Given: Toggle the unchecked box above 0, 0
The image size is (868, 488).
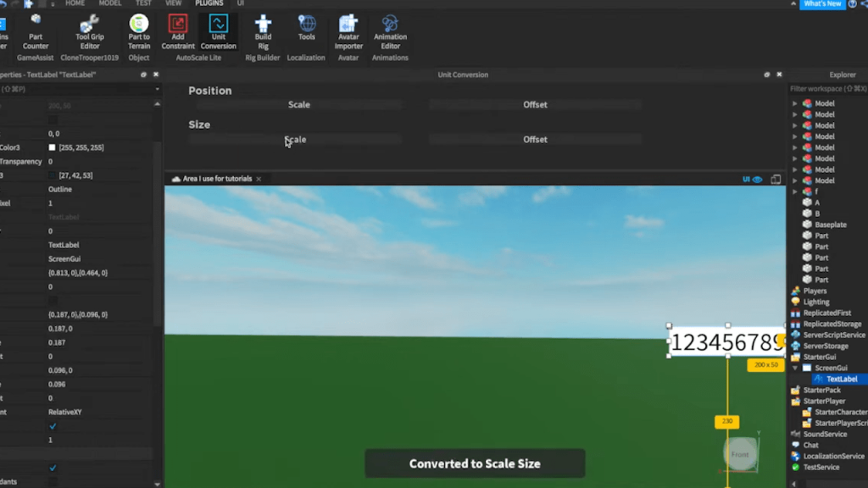Looking at the screenshot, I should click(x=53, y=119).
